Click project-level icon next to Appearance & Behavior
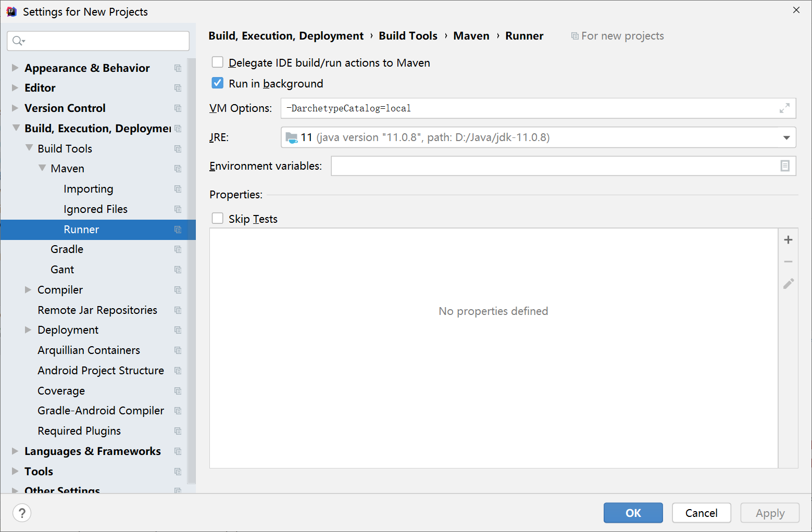Screen dimensions: 812x532 pyautogui.click(x=178, y=68)
